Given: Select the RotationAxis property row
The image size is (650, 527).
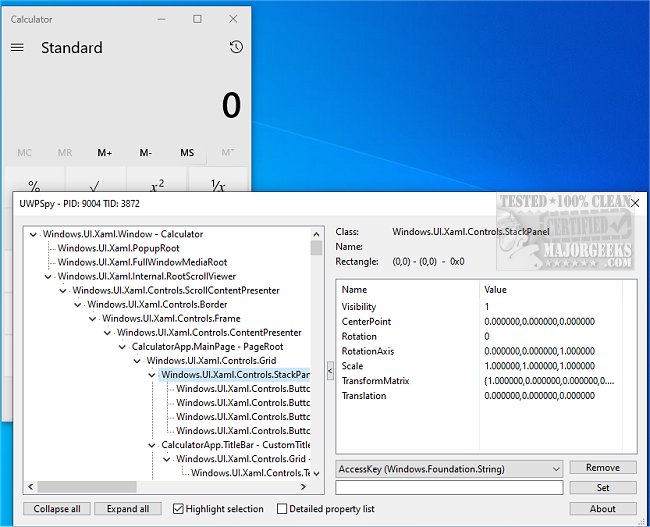Looking at the screenshot, I should 479,351.
